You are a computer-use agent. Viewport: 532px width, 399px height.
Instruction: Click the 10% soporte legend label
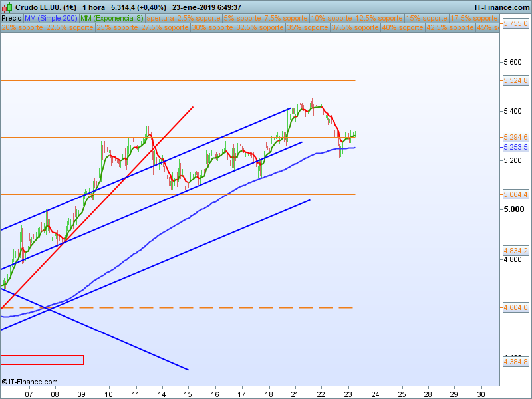click(x=331, y=18)
